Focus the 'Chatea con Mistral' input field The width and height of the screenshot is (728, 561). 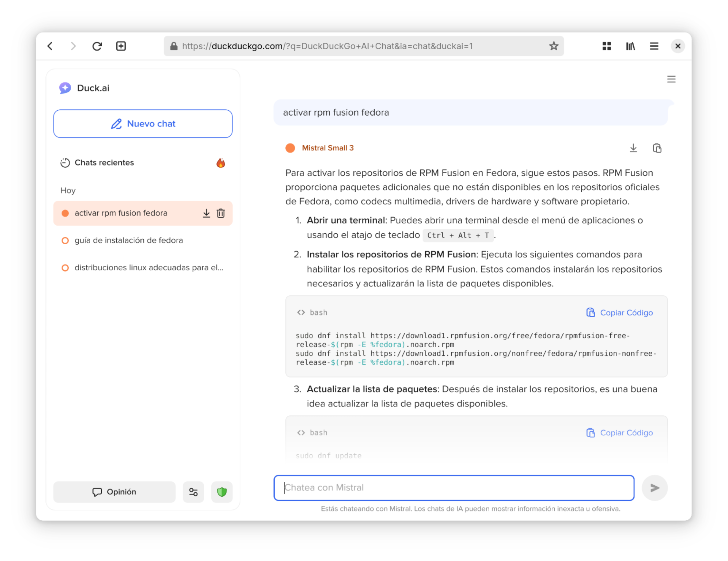click(454, 488)
